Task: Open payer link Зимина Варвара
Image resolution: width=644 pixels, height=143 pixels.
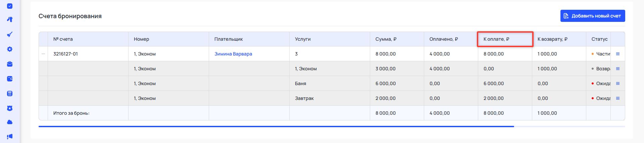Action: 233,54
